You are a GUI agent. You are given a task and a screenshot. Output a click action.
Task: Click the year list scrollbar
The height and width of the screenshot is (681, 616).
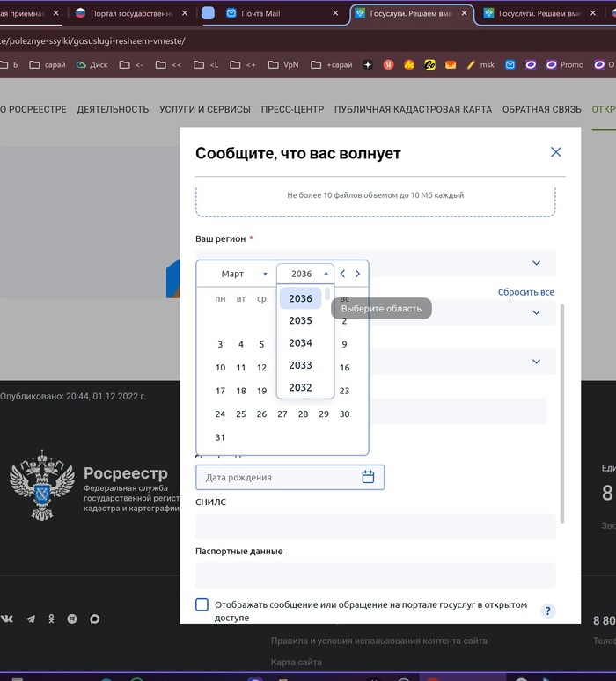coord(327,294)
